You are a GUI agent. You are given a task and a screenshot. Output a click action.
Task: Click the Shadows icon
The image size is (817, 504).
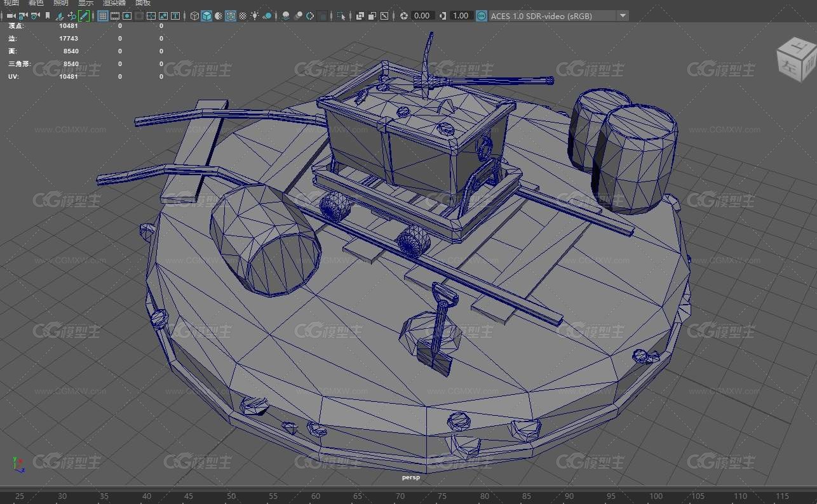point(267,16)
